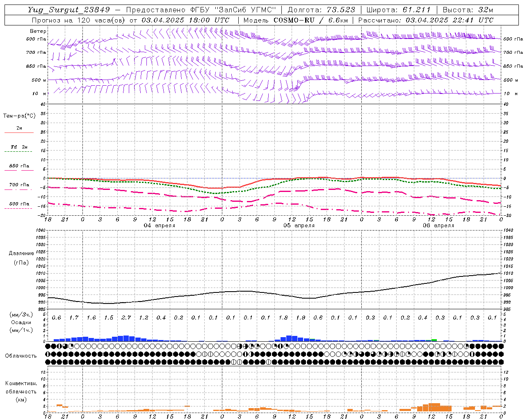Click the station title Yug_Surgut_23849
Screen dimensions: 525x420
69,10
